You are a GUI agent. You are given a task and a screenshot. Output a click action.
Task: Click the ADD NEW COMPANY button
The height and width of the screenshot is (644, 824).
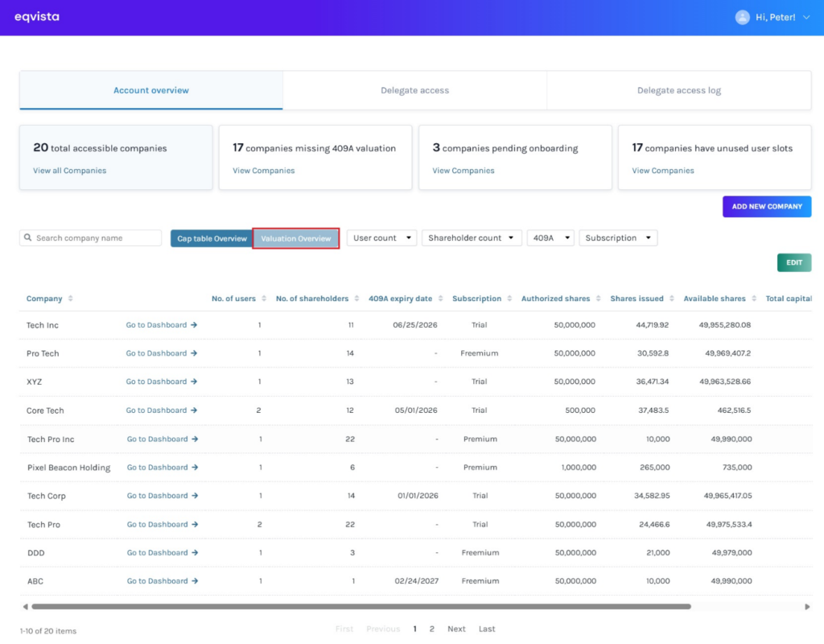[x=766, y=207]
